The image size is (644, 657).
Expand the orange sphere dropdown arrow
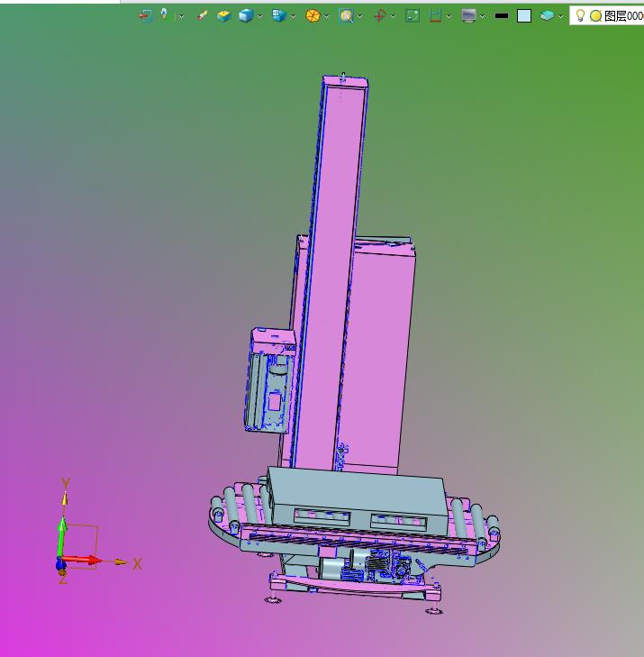[x=326, y=16]
